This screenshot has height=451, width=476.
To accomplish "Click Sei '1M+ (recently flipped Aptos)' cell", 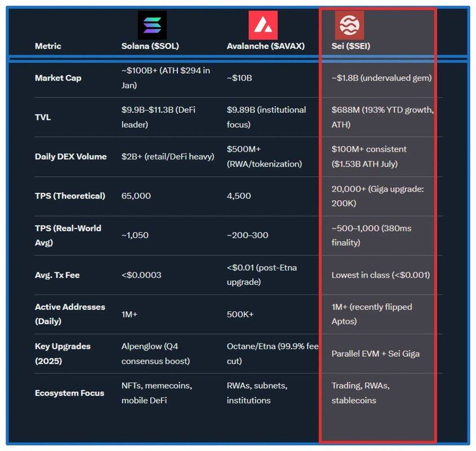I will click(x=372, y=314).
